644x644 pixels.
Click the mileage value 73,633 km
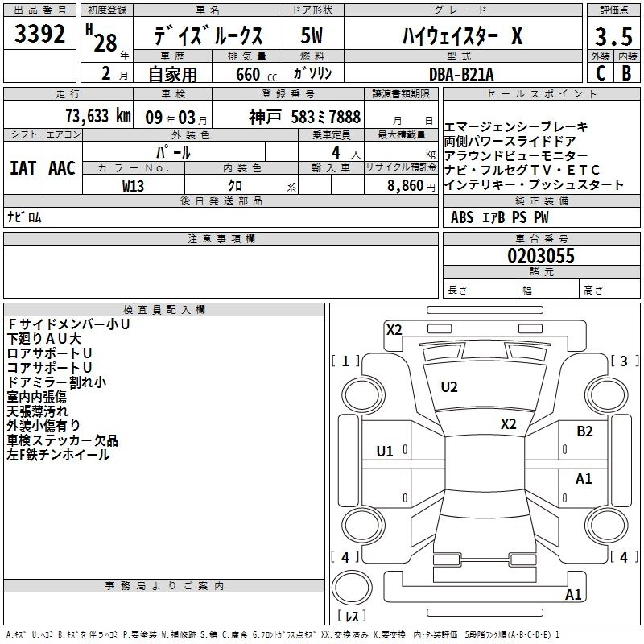click(98, 116)
